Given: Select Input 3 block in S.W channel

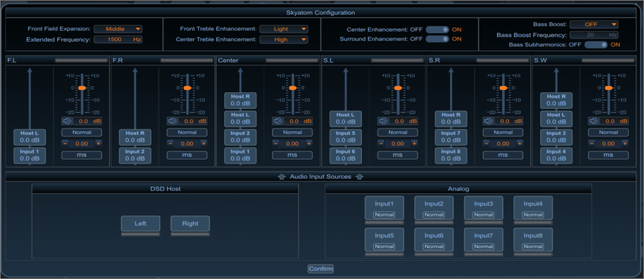Looking at the screenshot, I should click(x=556, y=137).
